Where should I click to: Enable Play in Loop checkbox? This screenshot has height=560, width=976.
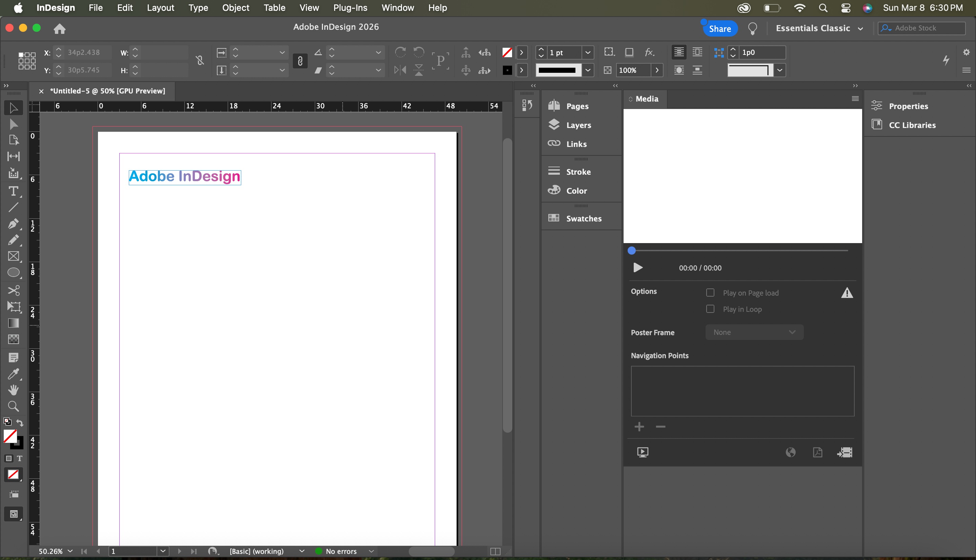click(710, 309)
